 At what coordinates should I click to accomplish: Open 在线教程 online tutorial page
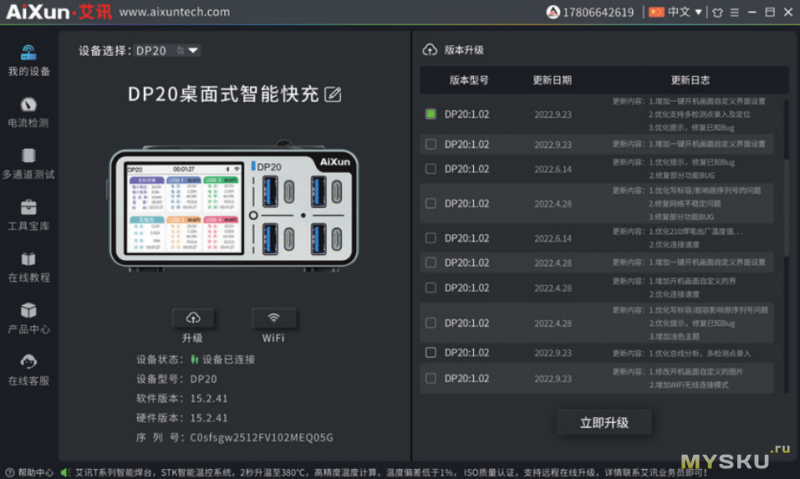pos(28,266)
